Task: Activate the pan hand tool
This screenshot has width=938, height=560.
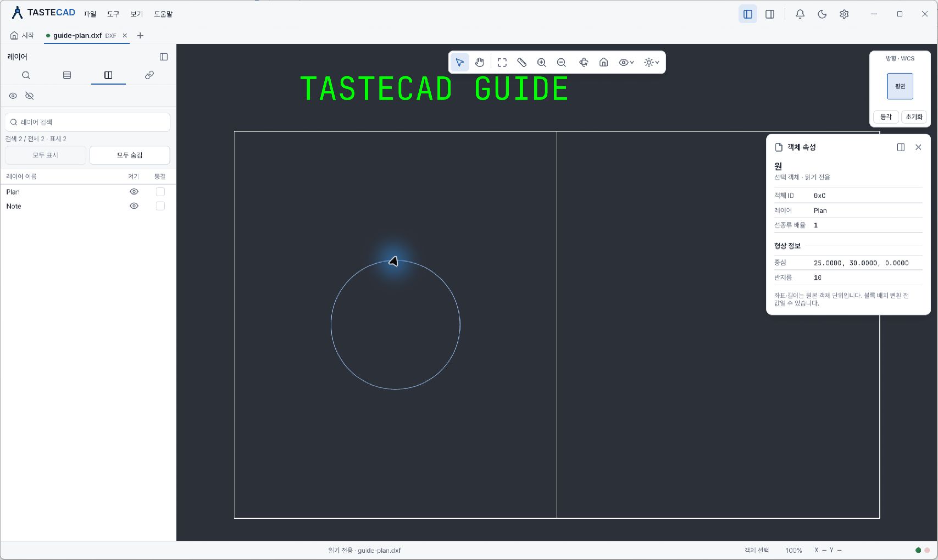Action: click(480, 62)
